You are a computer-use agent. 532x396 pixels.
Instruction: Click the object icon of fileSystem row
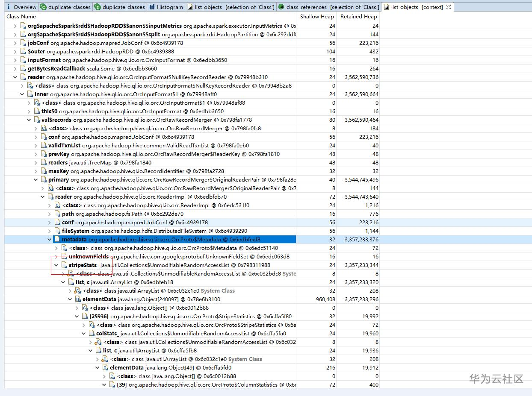[57, 231]
